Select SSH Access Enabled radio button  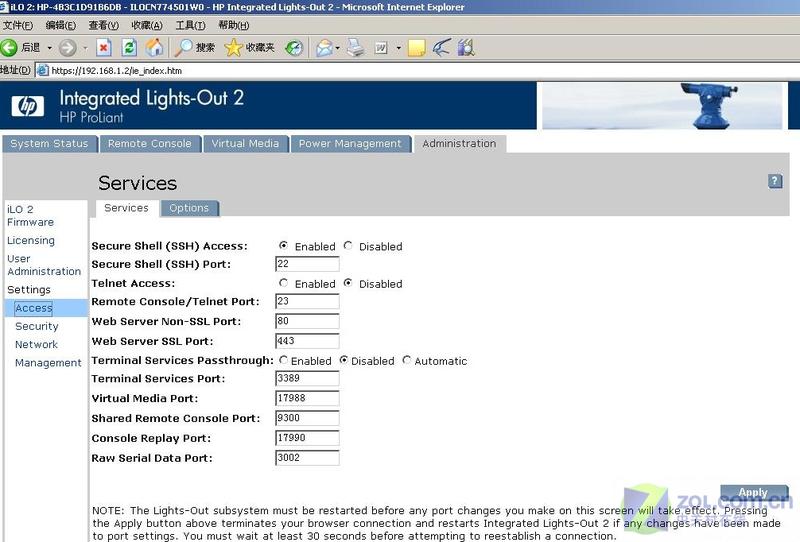[x=283, y=245]
